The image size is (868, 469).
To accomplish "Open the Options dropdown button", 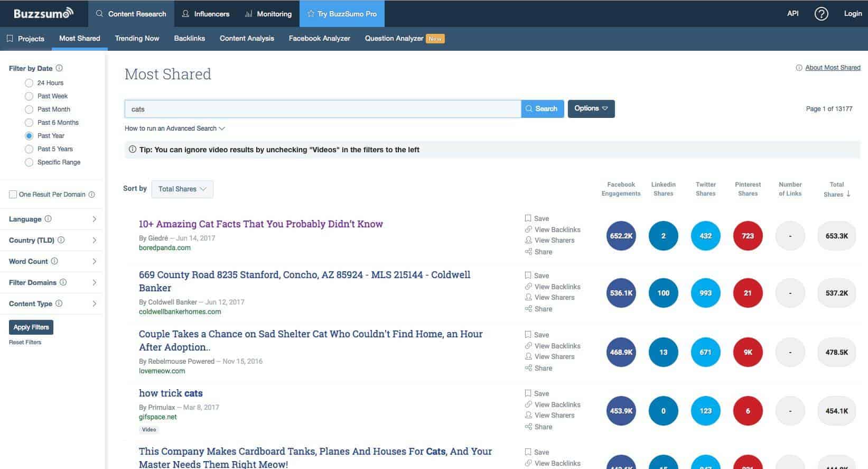I will (591, 108).
